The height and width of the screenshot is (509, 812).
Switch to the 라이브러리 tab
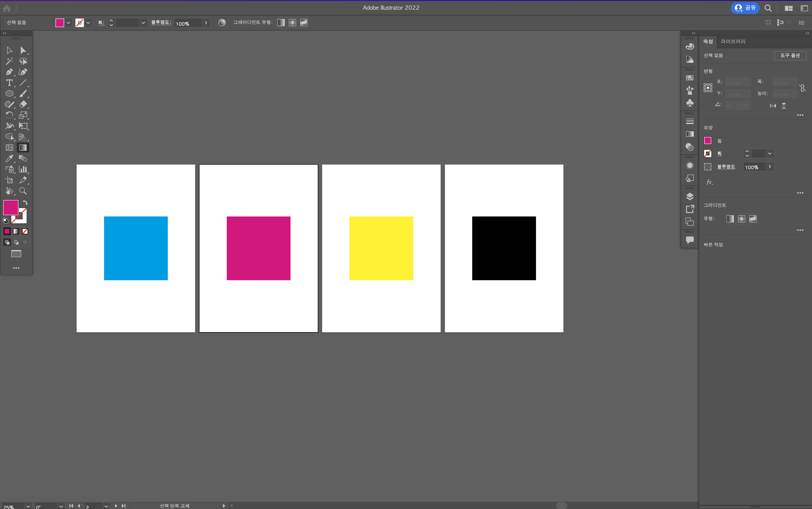click(x=733, y=42)
